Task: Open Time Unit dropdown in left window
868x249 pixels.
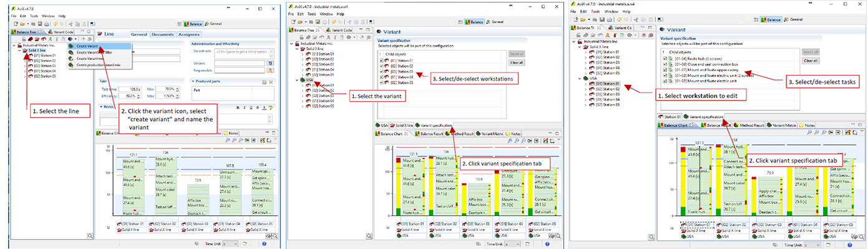Action: coord(230,243)
